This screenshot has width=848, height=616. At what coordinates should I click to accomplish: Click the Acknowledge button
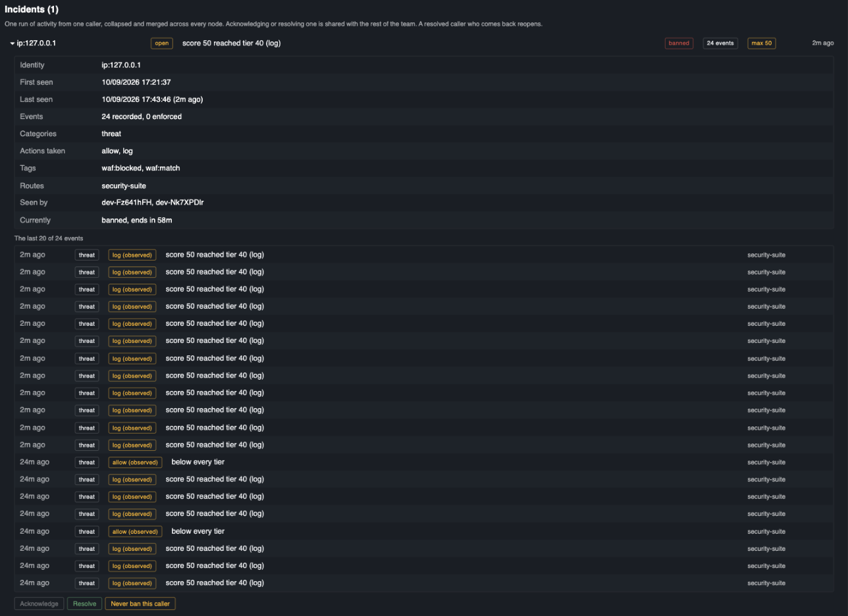coord(40,603)
